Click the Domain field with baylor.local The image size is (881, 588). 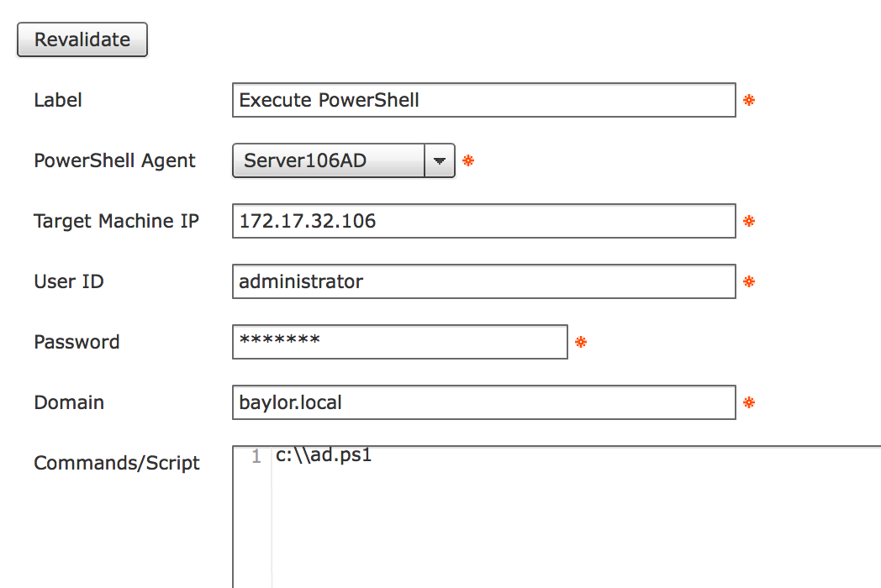pyautogui.click(x=483, y=402)
